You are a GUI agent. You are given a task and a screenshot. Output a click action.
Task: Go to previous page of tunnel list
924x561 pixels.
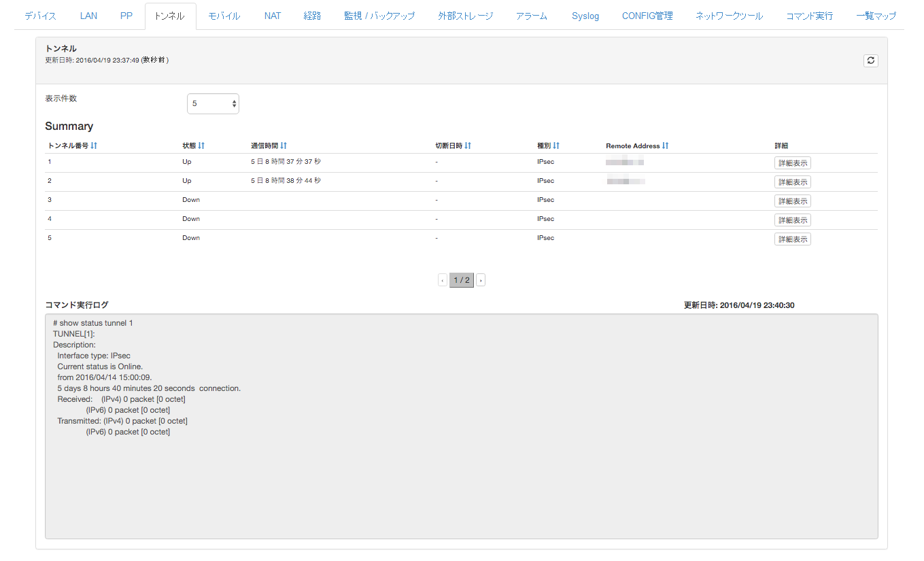(x=443, y=280)
